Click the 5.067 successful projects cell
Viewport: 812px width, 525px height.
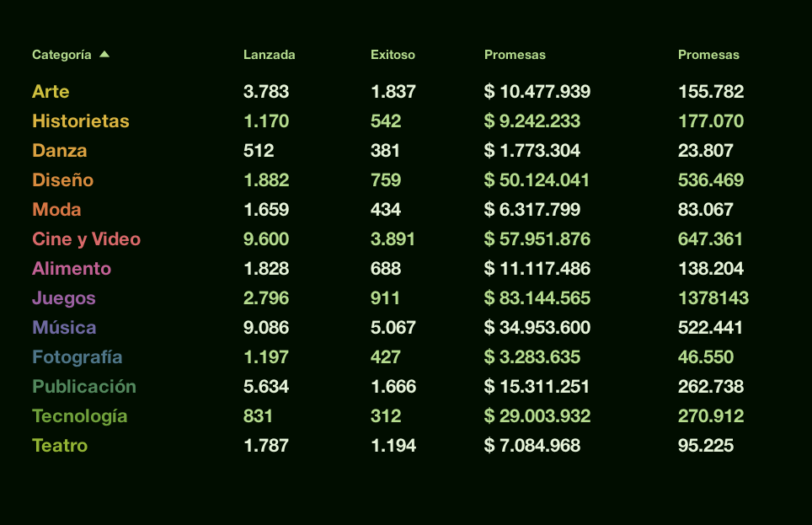point(393,328)
